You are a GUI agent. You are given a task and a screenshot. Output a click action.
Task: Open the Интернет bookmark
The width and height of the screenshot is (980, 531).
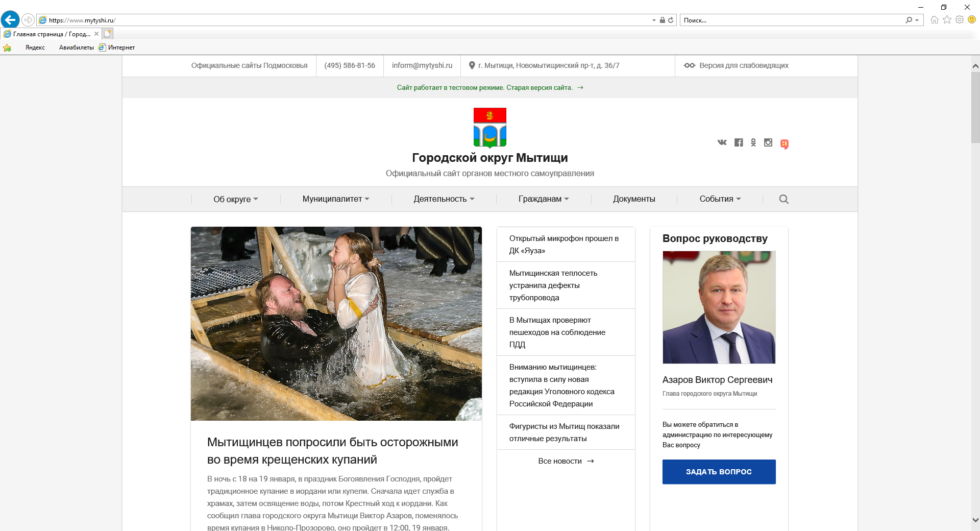coord(117,47)
